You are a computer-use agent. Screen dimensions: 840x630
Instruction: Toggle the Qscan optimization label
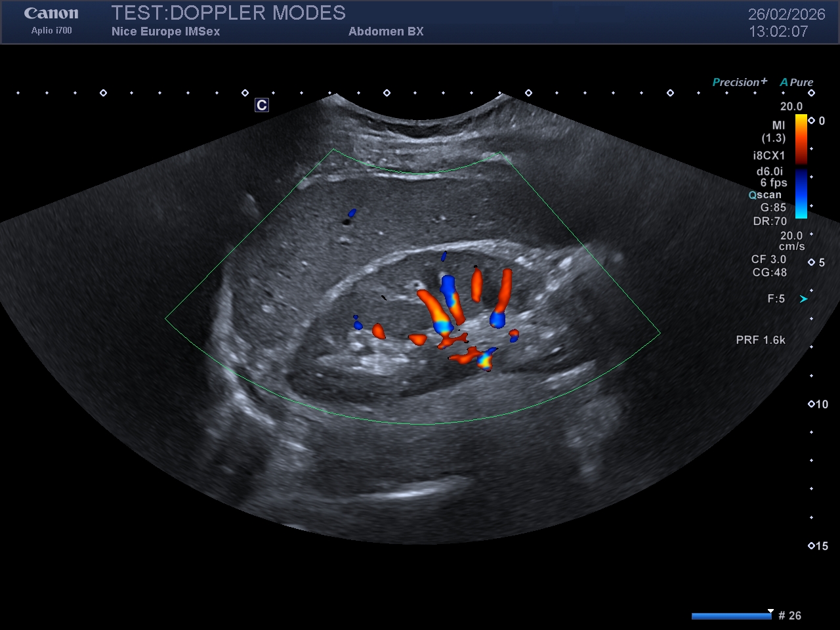765,195
